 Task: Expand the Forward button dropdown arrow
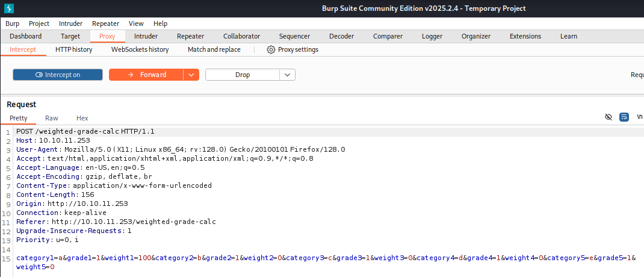(x=191, y=75)
